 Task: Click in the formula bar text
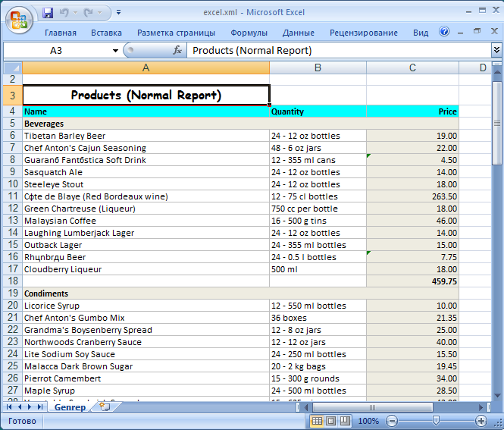click(x=339, y=51)
